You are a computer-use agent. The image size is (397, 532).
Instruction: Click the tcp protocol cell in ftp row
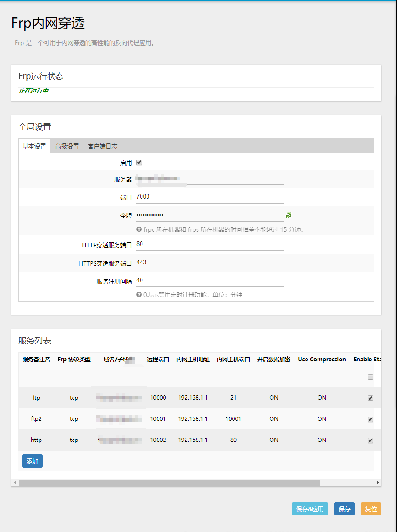tap(74, 398)
